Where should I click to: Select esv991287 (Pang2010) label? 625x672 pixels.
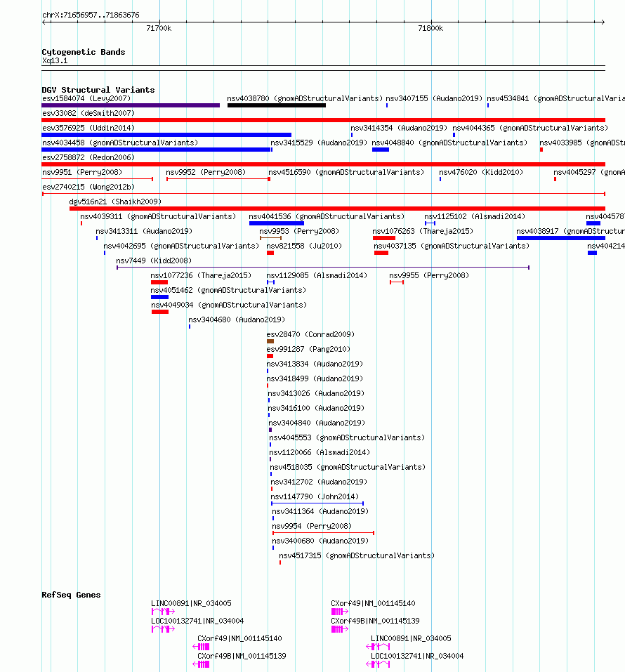pos(308,349)
